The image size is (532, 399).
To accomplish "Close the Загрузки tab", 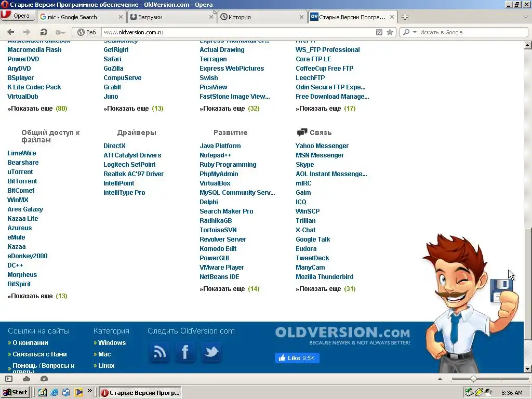I will coord(211,17).
